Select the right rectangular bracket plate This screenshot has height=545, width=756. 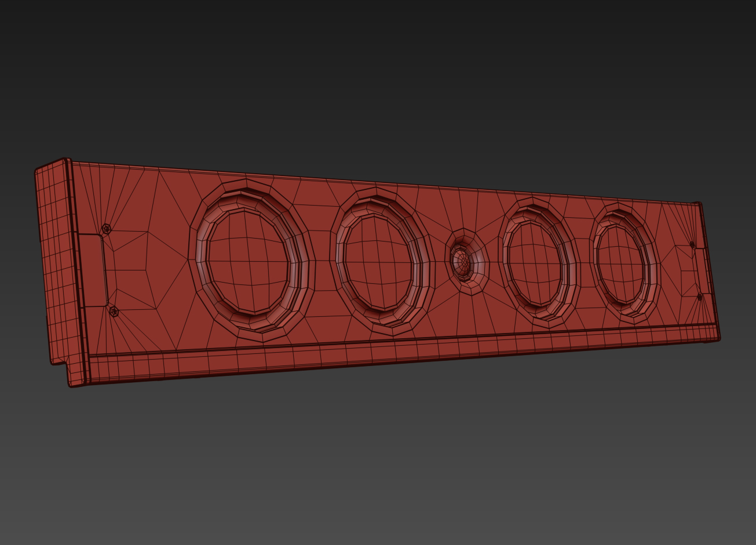tap(703, 270)
